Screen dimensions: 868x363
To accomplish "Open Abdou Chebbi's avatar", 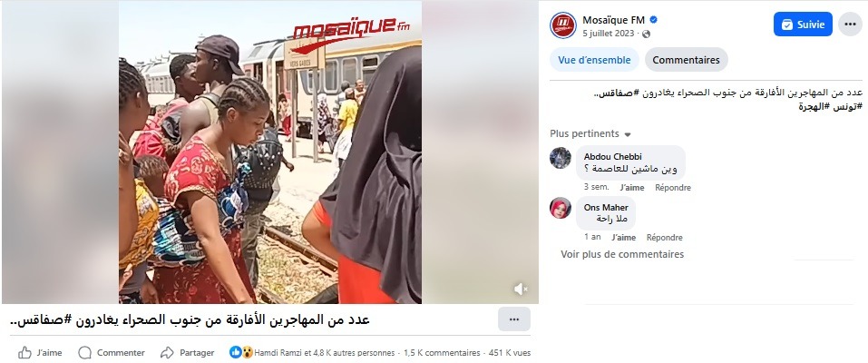I will 561,158.
